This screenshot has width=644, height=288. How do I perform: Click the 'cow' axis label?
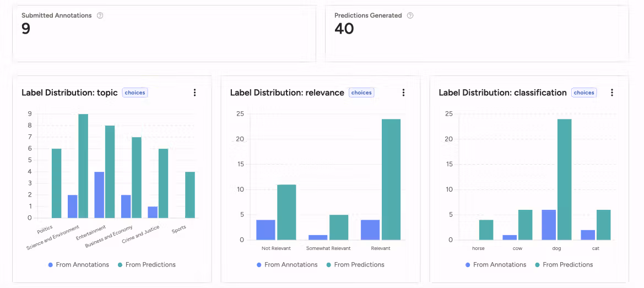(x=517, y=248)
